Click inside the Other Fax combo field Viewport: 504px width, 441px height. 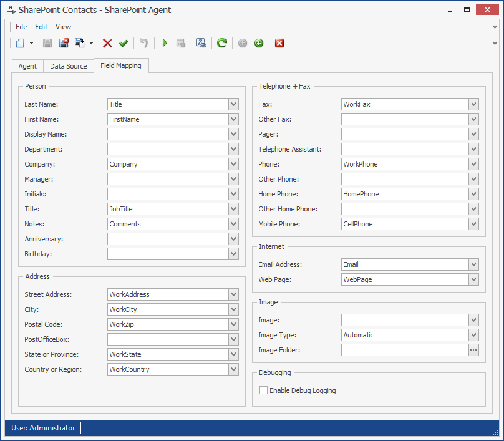405,119
